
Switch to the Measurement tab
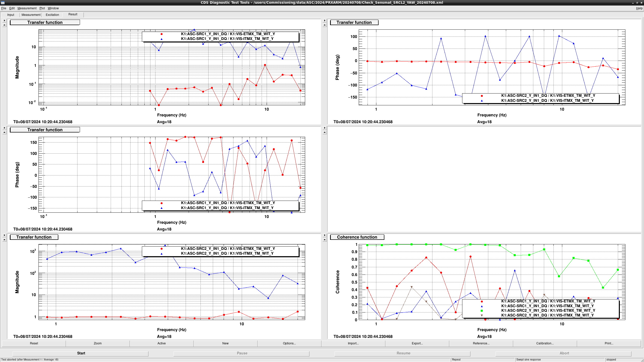31,15
